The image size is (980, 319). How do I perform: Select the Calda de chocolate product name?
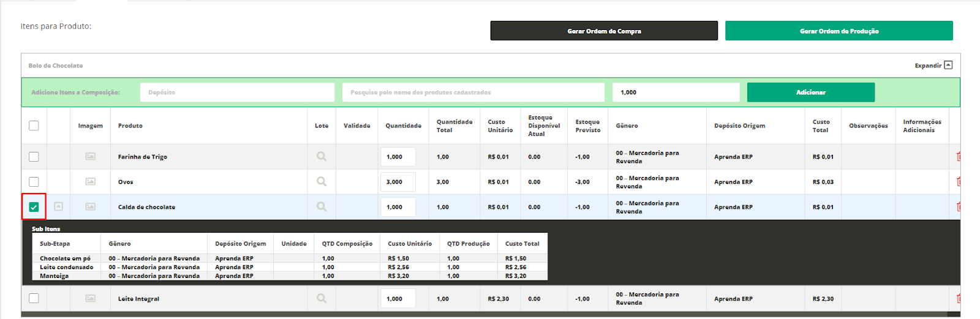[146, 207]
